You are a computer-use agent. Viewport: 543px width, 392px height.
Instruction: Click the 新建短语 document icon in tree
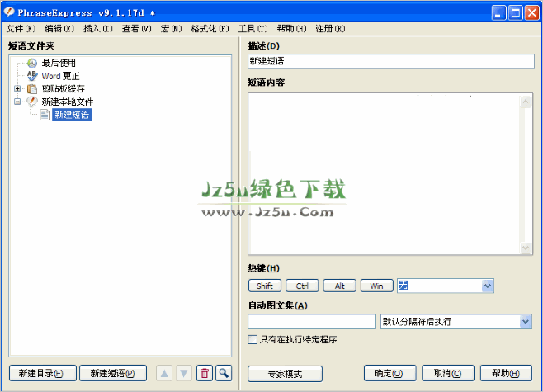pyautogui.click(x=45, y=115)
